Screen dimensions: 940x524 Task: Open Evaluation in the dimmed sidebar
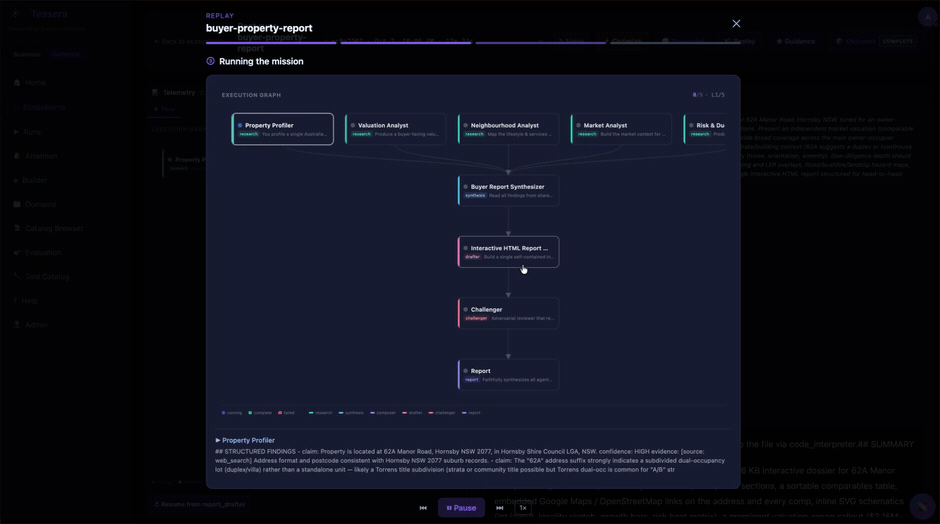click(x=43, y=252)
